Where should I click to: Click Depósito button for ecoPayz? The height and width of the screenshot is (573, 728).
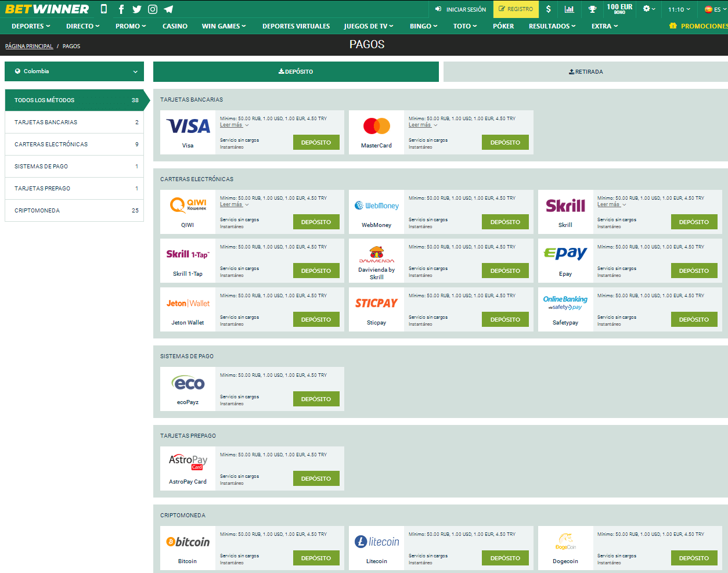click(316, 399)
